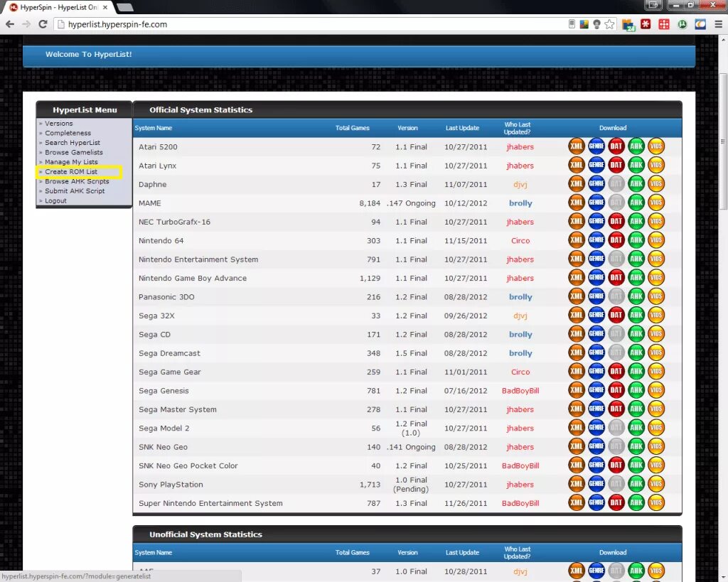
Task: Open Search HyperList in the menu
Action: tap(73, 143)
